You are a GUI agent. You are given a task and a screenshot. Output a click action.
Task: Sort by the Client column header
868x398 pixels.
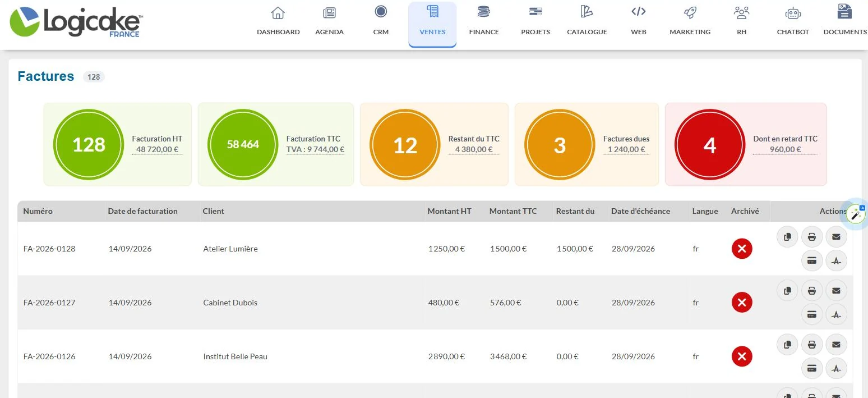(213, 211)
